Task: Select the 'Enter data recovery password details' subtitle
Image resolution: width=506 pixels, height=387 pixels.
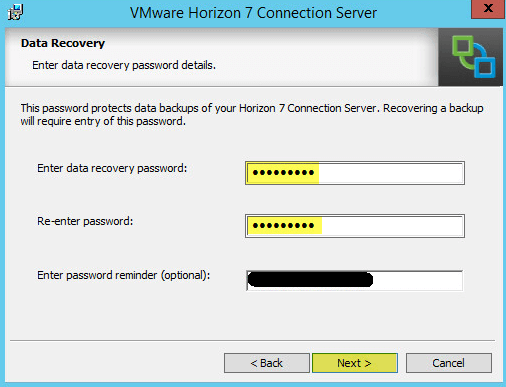Action: point(124,65)
